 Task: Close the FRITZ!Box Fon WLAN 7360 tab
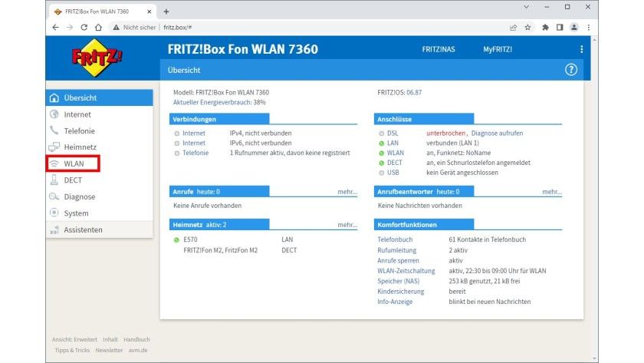(149, 12)
